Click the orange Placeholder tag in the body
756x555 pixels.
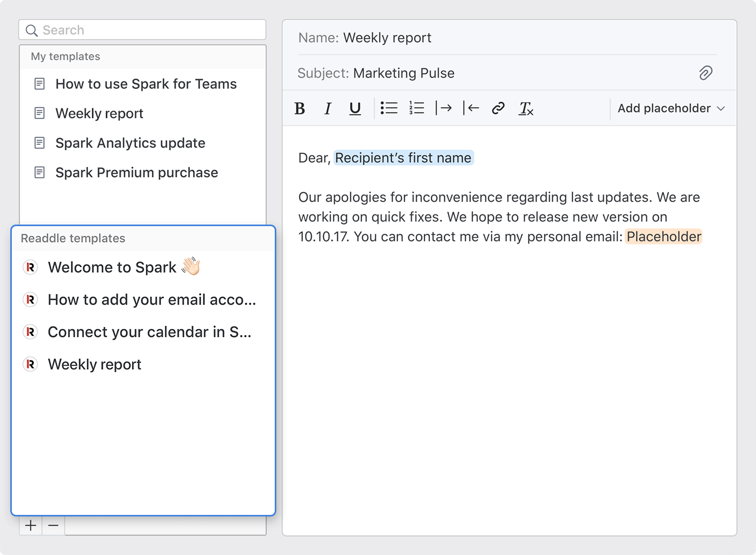point(664,236)
